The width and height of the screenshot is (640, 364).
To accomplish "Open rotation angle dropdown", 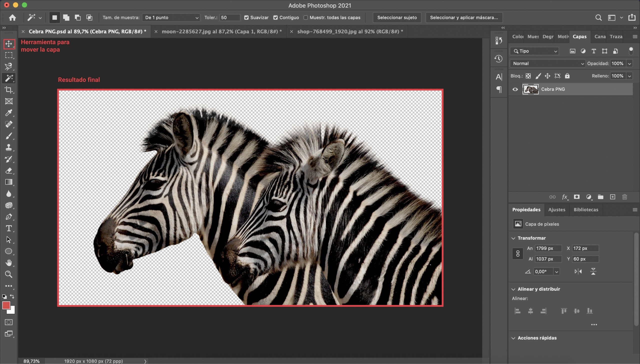I will tap(556, 272).
